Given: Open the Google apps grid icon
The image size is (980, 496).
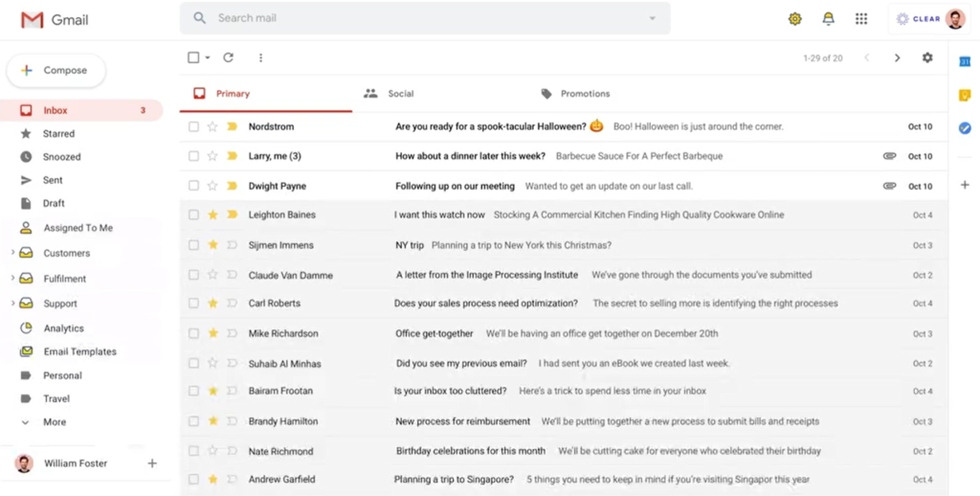Looking at the screenshot, I should point(861,19).
